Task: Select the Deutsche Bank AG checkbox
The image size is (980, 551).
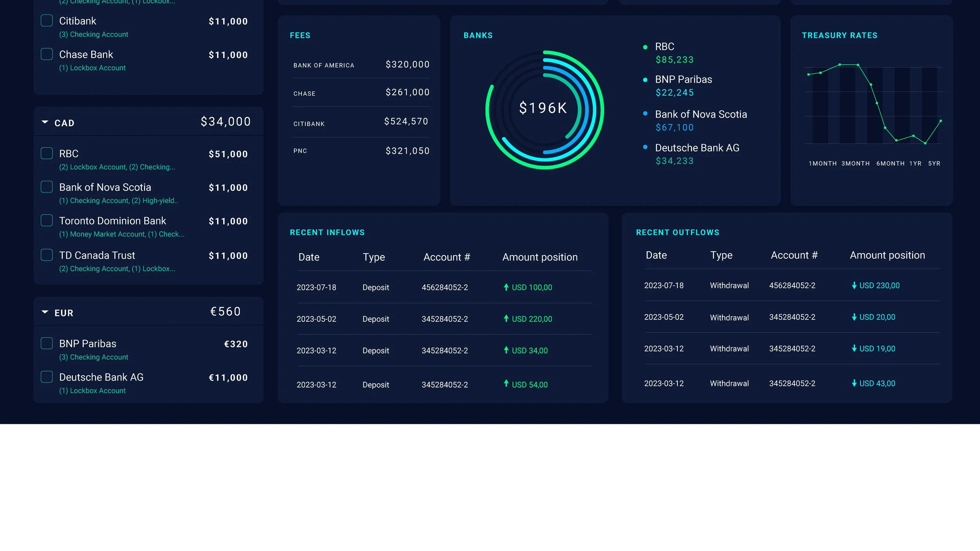Action: tap(47, 377)
